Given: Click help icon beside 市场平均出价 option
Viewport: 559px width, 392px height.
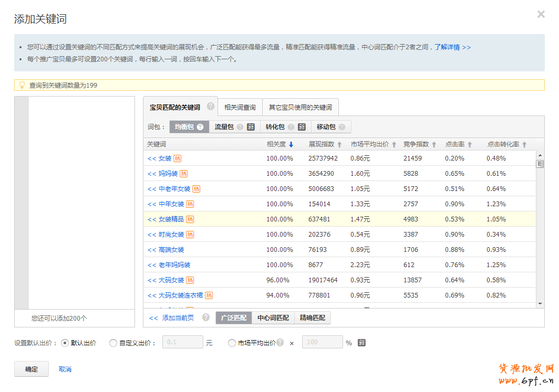Looking at the screenshot, I should click(280, 343).
